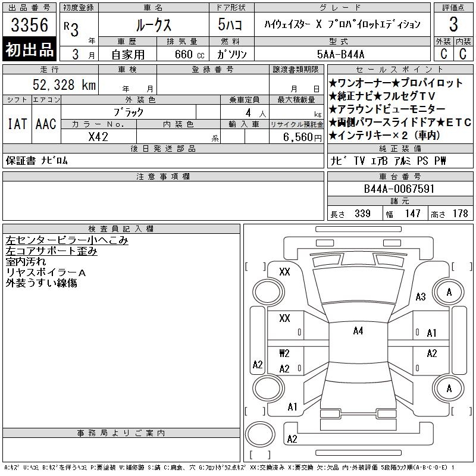
Task: Click the evaluation score 3
Action: (453, 25)
